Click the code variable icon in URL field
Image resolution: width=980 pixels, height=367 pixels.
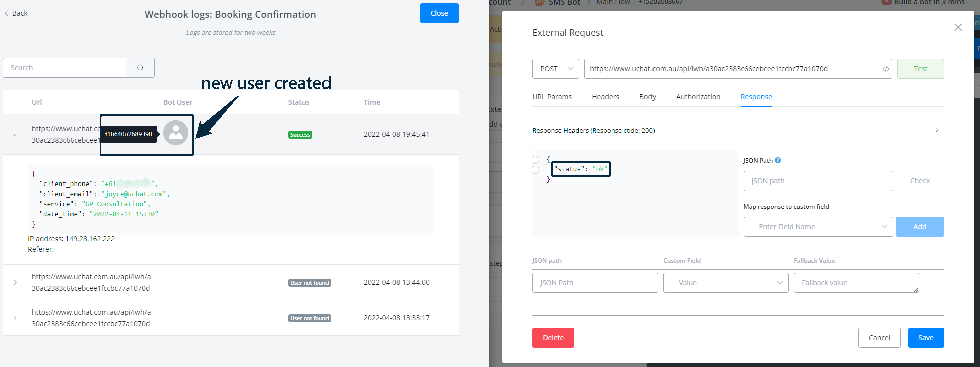pyautogui.click(x=886, y=69)
